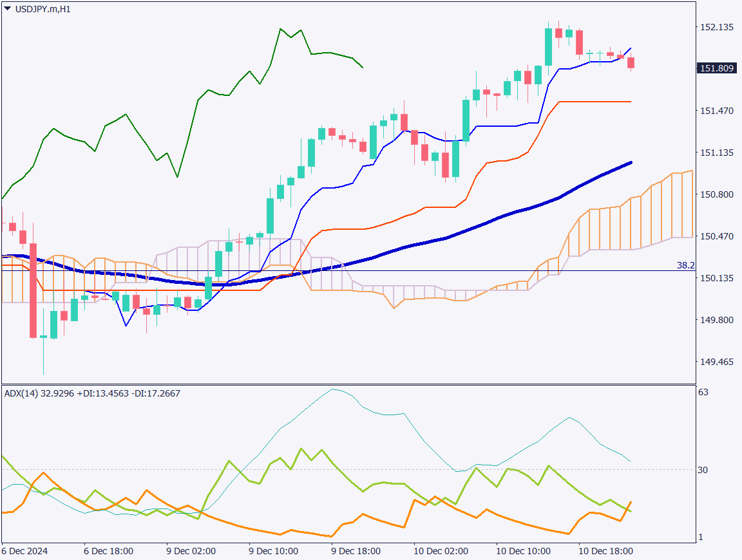The width and height of the screenshot is (742, 560).
Task: Select the 9 Dec 10:00 time label
Action: [273, 552]
